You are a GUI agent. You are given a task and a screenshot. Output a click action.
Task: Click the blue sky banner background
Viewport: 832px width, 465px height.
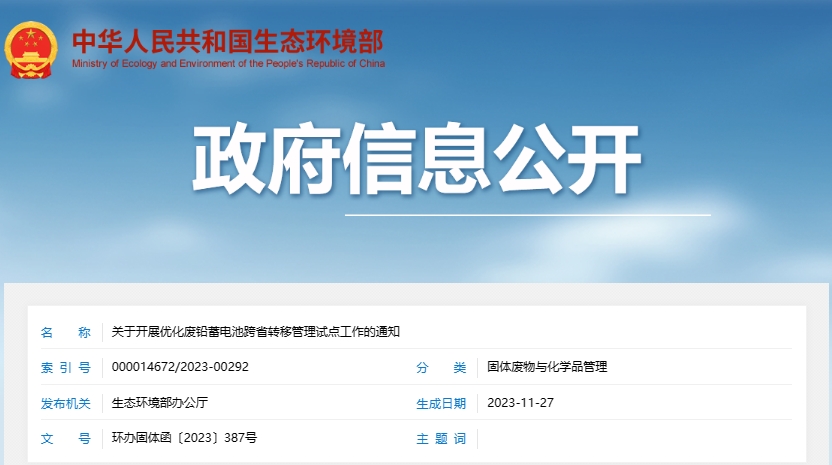click(720, 110)
